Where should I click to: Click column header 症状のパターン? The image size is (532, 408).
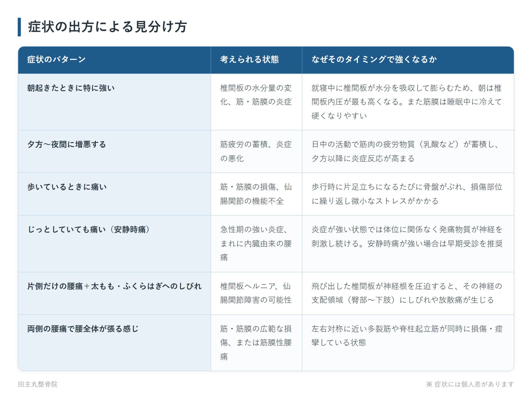[56, 59]
